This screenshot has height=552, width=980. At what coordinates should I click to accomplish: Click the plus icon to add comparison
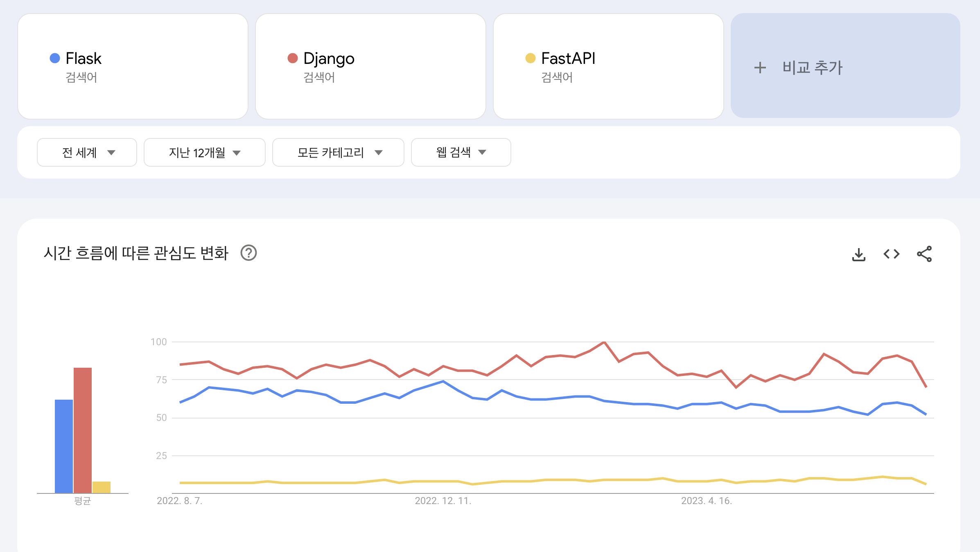coord(760,68)
